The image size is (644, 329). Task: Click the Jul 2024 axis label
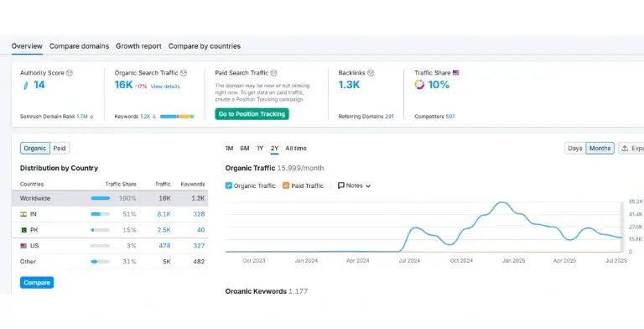[x=409, y=261]
